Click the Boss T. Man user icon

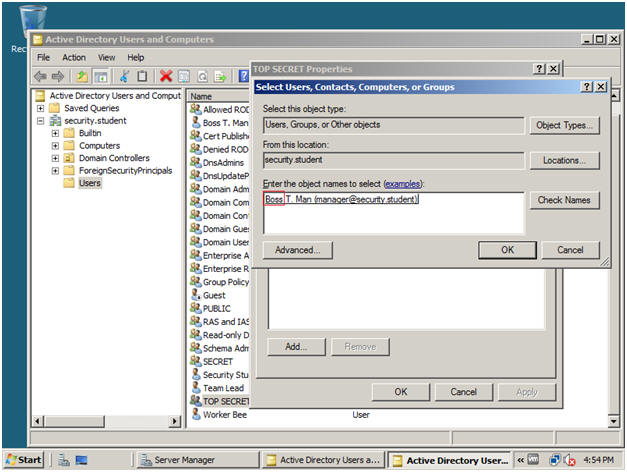pos(196,122)
